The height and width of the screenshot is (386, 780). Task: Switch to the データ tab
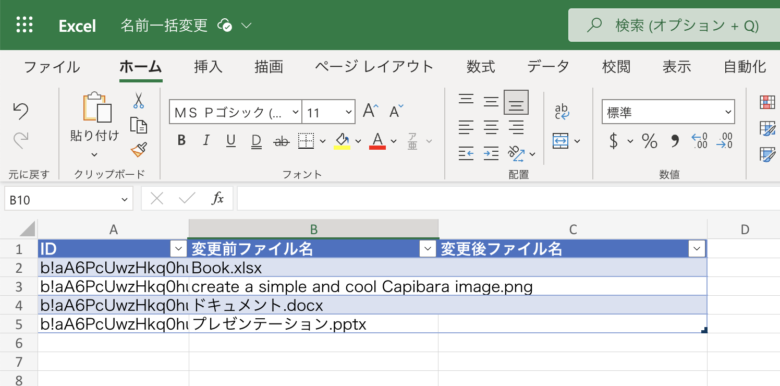click(548, 67)
